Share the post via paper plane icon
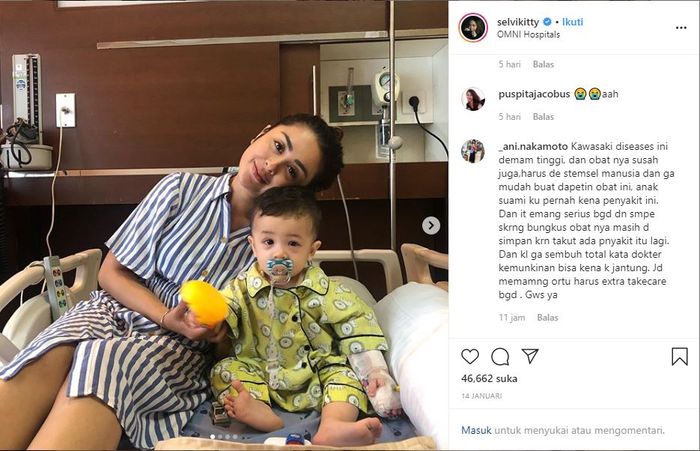 coord(530,356)
